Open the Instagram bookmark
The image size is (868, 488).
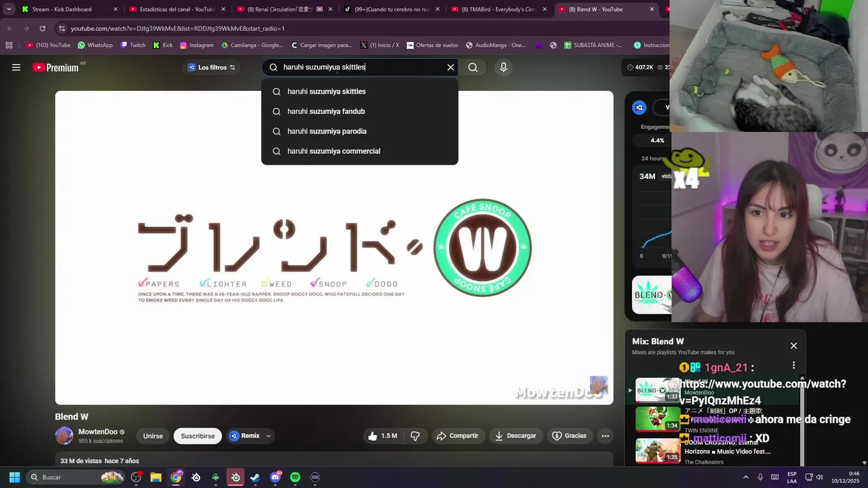pyautogui.click(x=196, y=45)
